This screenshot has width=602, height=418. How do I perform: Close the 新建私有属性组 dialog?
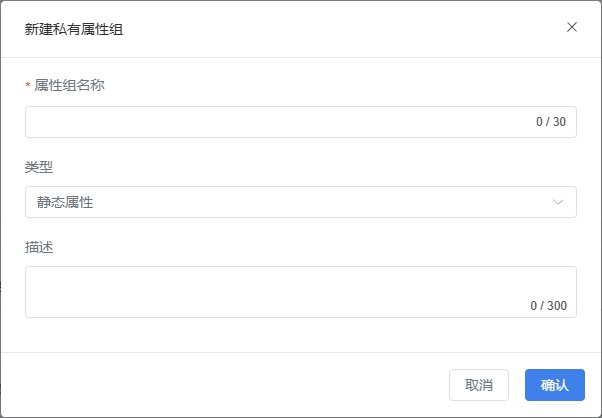point(572,27)
